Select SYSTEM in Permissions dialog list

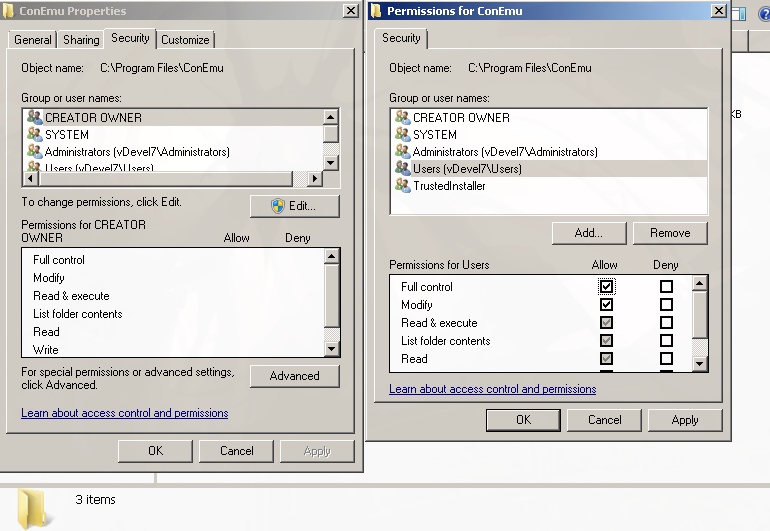[549, 135]
